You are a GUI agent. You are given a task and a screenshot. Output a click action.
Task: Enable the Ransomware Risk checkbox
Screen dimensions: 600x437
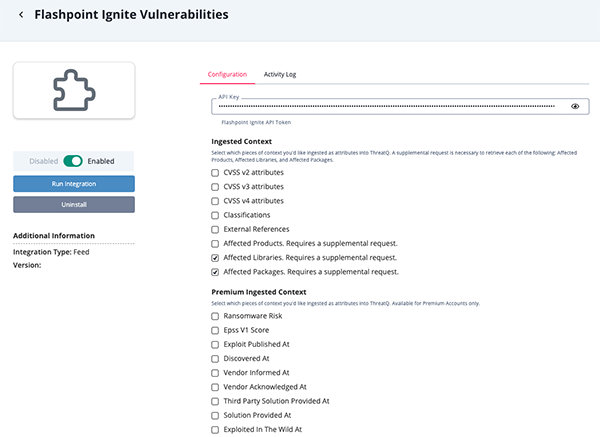tap(215, 316)
